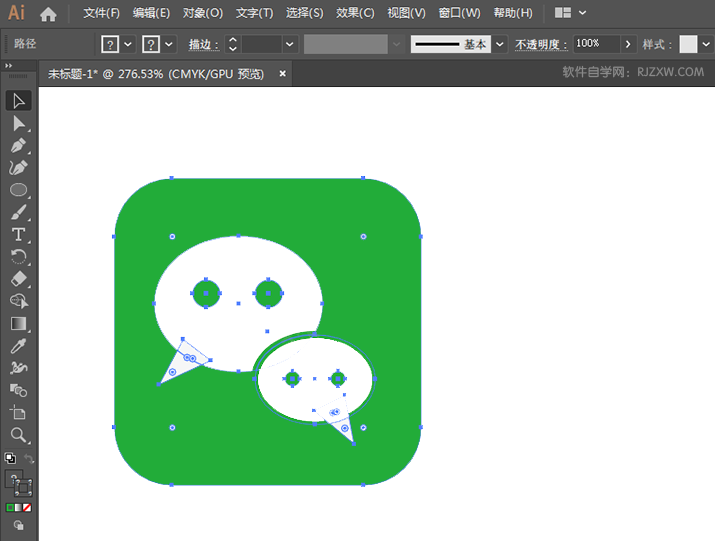Open the opacity 100% dropdown arrow
Screen dimensions: 715x541
pos(628,44)
